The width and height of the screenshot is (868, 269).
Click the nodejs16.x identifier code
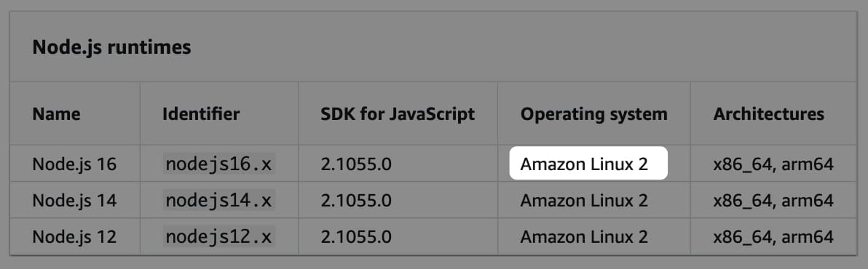coord(218,164)
